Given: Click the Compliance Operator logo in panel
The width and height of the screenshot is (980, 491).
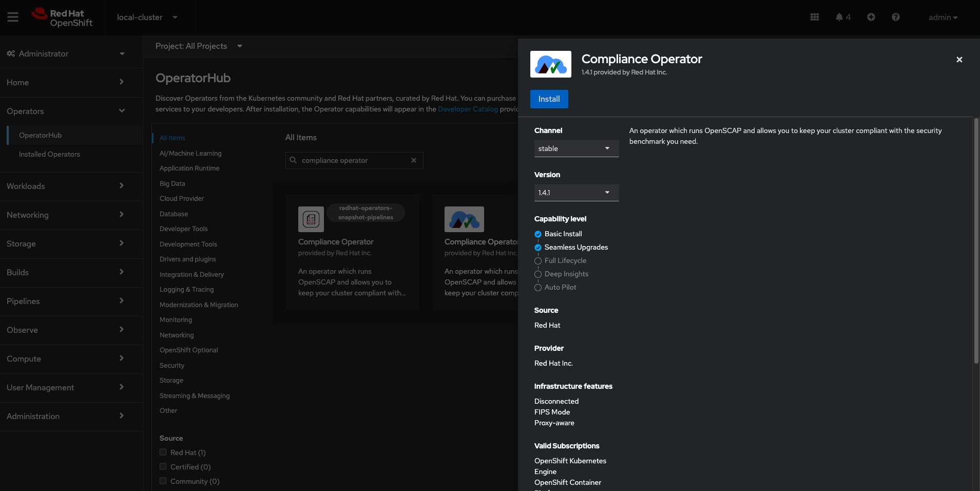Looking at the screenshot, I should (x=551, y=64).
